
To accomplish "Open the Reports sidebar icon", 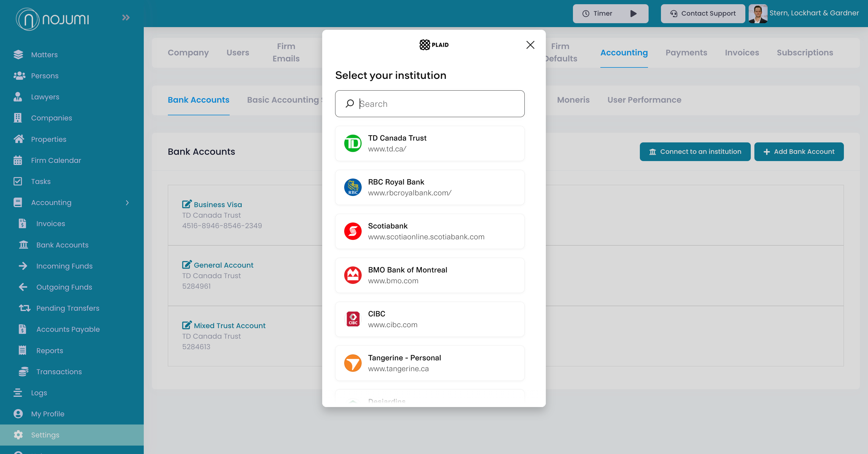I will pyautogui.click(x=22, y=350).
